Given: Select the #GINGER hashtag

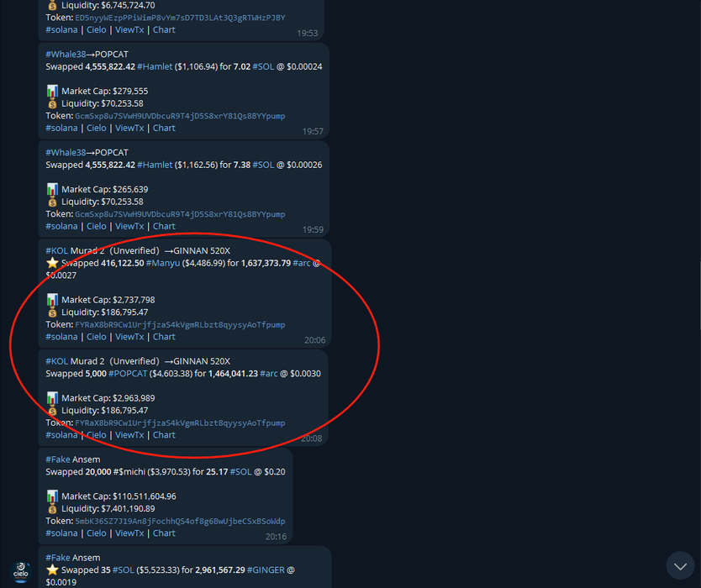Looking at the screenshot, I should pyautogui.click(x=266, y=570).
